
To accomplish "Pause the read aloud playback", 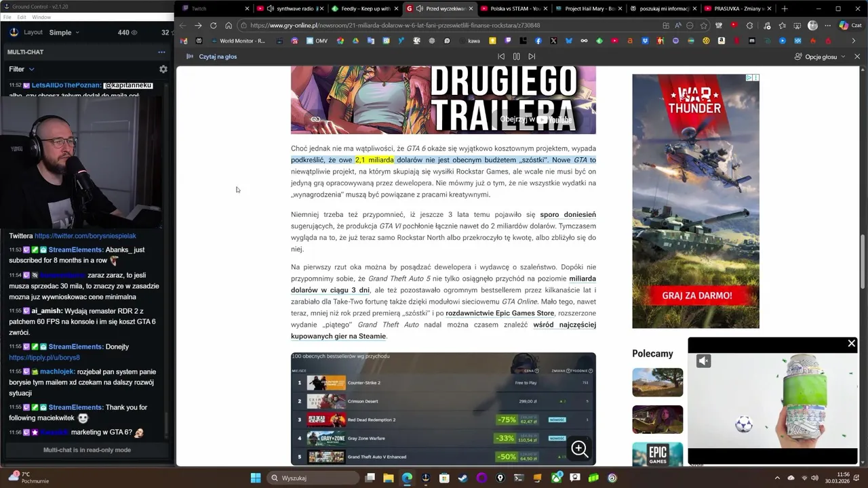I will point(516,57).
